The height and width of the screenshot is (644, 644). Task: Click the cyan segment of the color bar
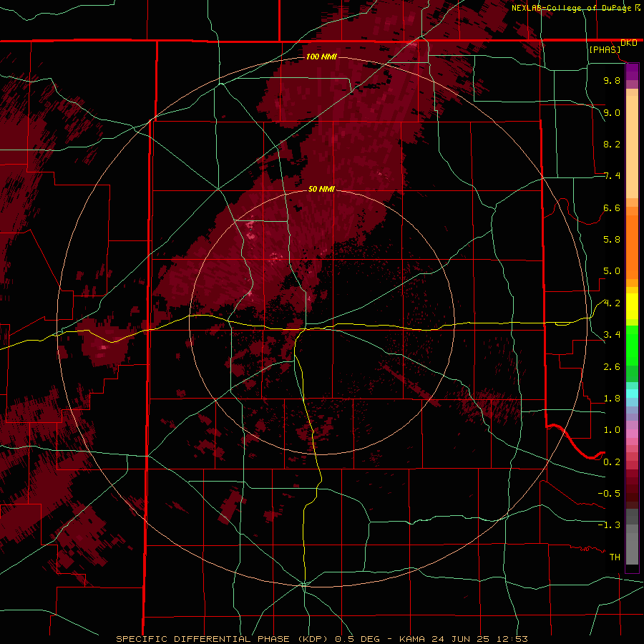pyautogui.click(x=632, y=394)
